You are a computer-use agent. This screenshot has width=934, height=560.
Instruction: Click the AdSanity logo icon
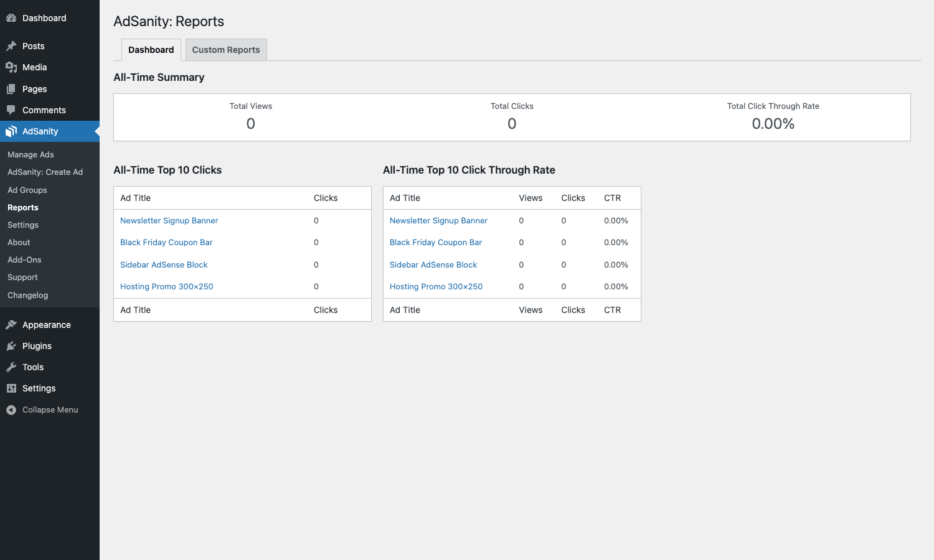[x=11, y=131]
